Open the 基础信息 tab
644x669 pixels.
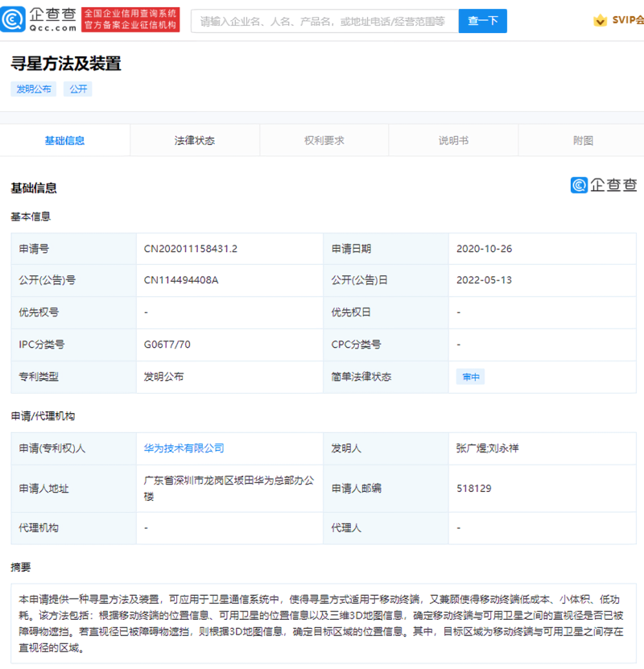click(x=65, y=140)
